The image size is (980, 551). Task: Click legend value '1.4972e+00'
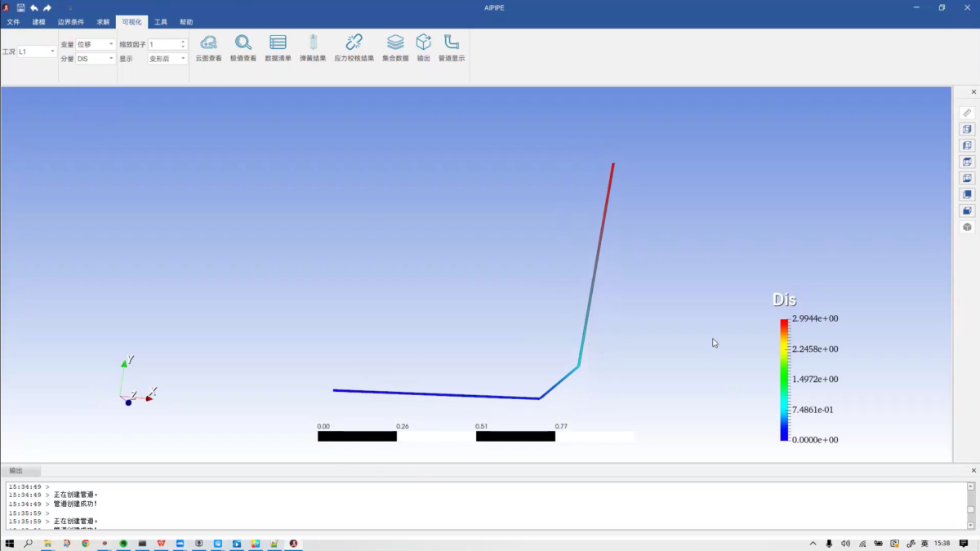pos(815,380)
